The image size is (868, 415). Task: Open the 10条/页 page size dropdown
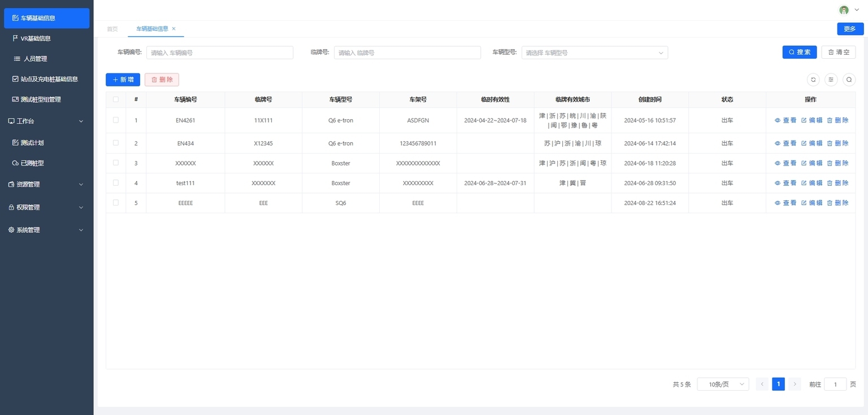pyautogui.click(x=723, y=384)
